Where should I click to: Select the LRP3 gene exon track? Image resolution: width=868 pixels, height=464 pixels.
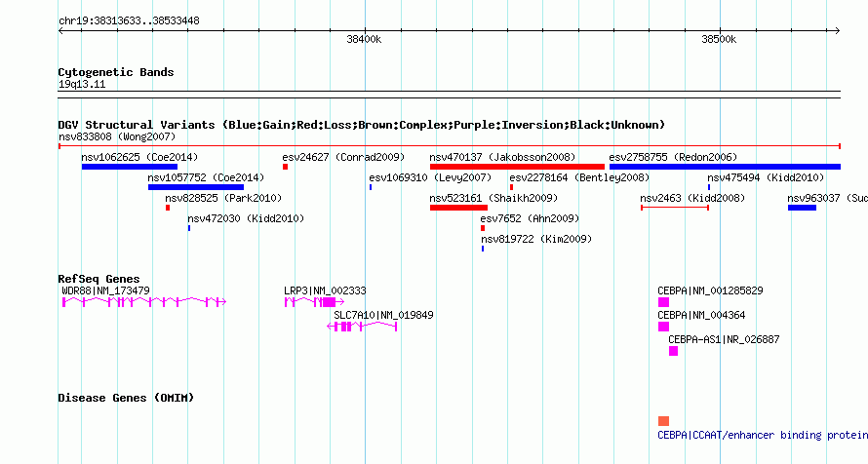[314, 302]
